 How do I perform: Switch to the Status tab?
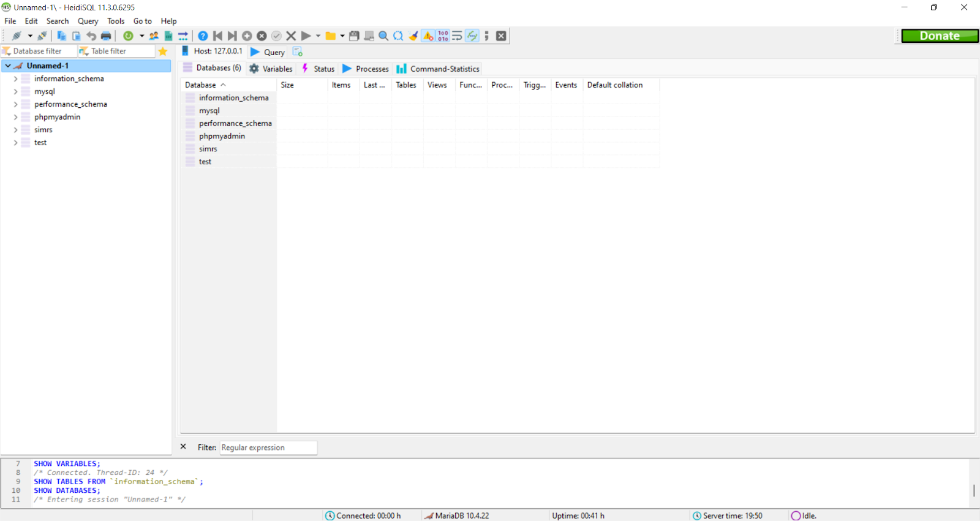[318, 69]
